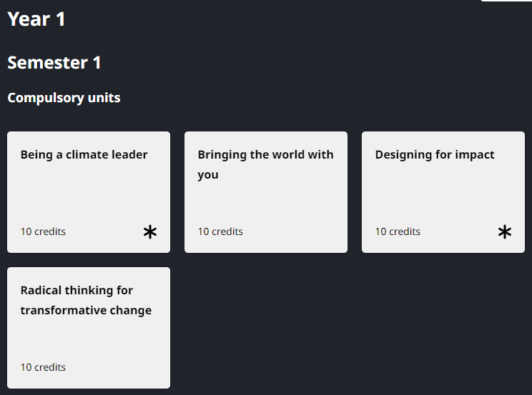Screen dimensions: 532x395
Task: Select the Compulsory units heading
Action: point(64,98)
